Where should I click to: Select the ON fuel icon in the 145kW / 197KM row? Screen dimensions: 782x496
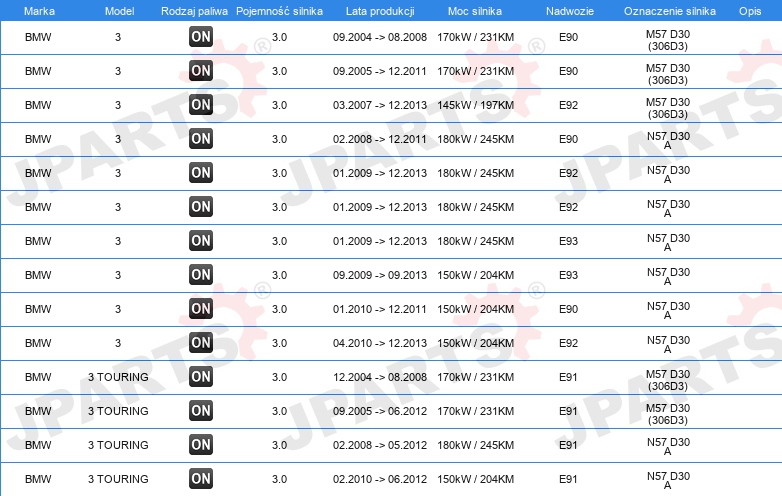[x=201, y=105]
